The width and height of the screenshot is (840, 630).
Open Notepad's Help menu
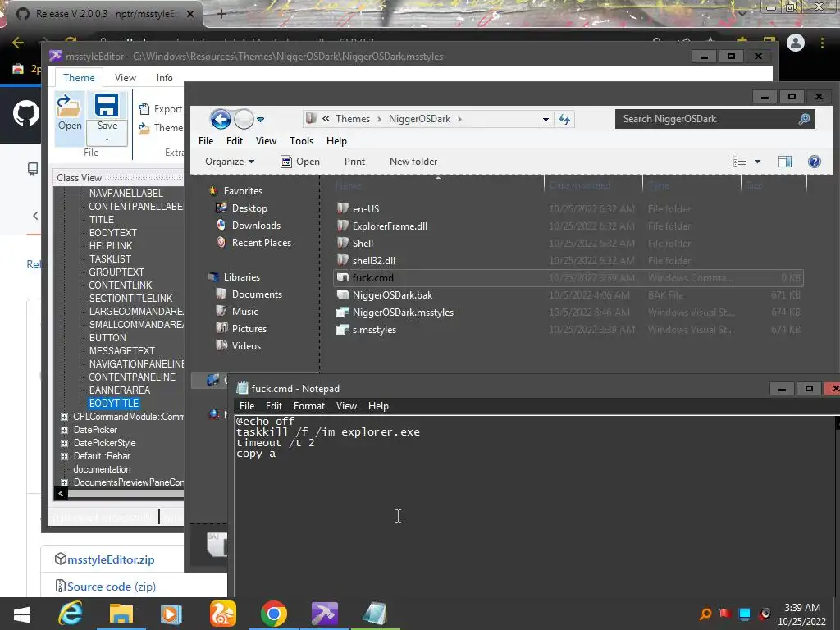point(377,406)
